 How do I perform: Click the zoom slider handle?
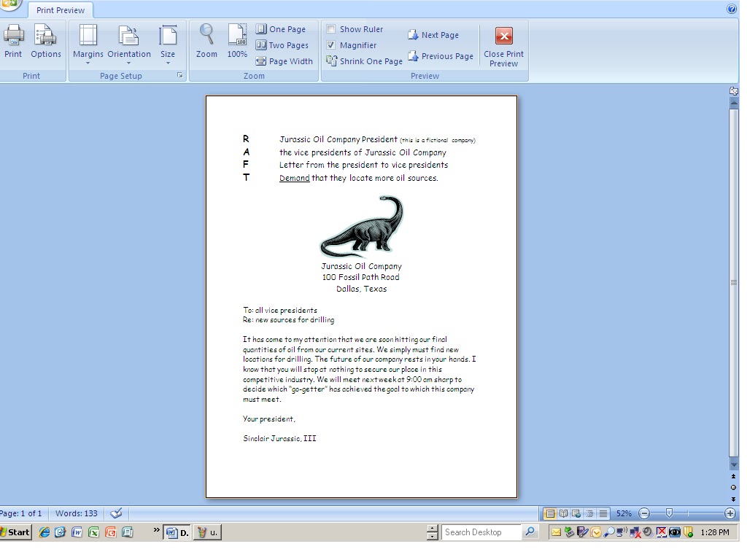(x=669, y=513)
